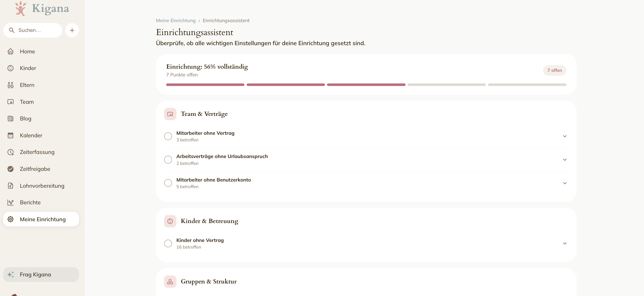Open Eltern via parents icon

pos(10,85)
